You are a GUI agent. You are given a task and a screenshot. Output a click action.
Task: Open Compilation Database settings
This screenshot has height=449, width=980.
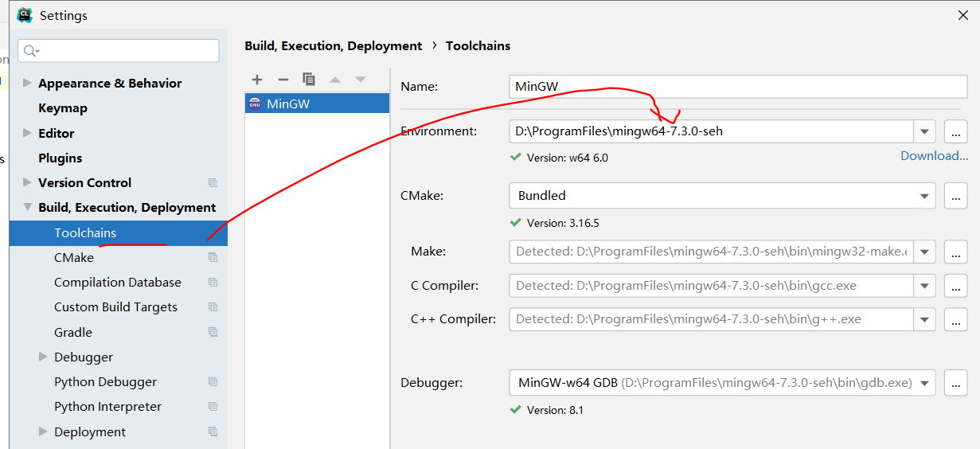click(118, 283)
